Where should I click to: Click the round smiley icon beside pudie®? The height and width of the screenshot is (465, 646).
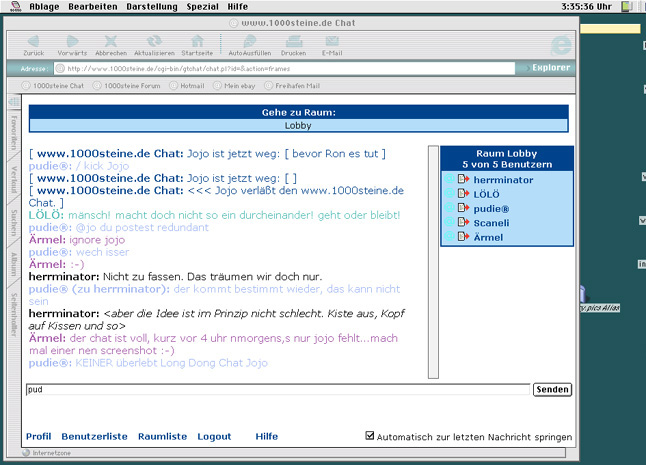449,208
